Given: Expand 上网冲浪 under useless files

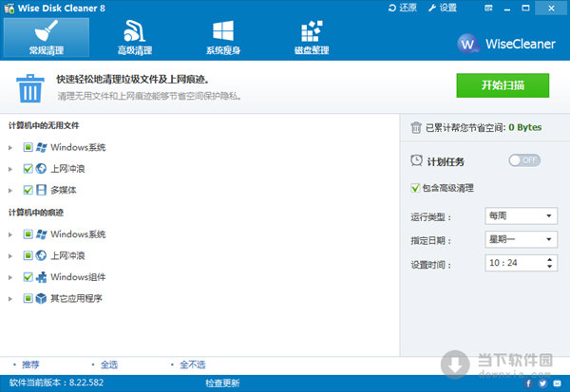Looking at the screenshot, I should tap(10, 169).
